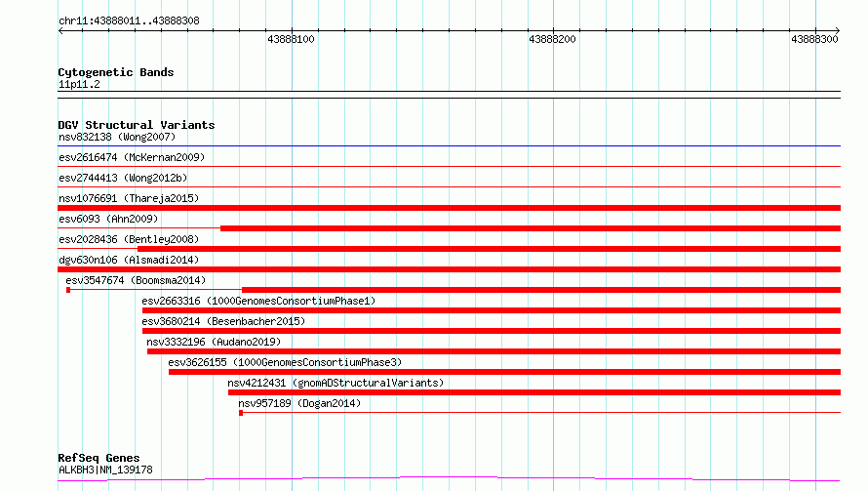Viewport: 868px width, 491px height.
Task: Open the dgv630n106 (Alsmadi2014) label
Action: point(129,260)
